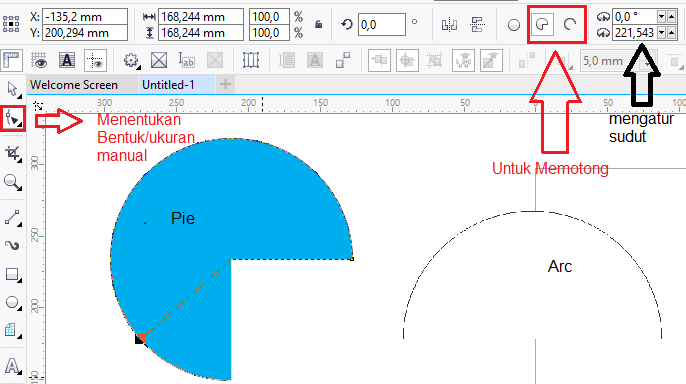The width and height of the screenshot is (686, 384).
Task: Select the Crop tool
Action: [12, 153]
